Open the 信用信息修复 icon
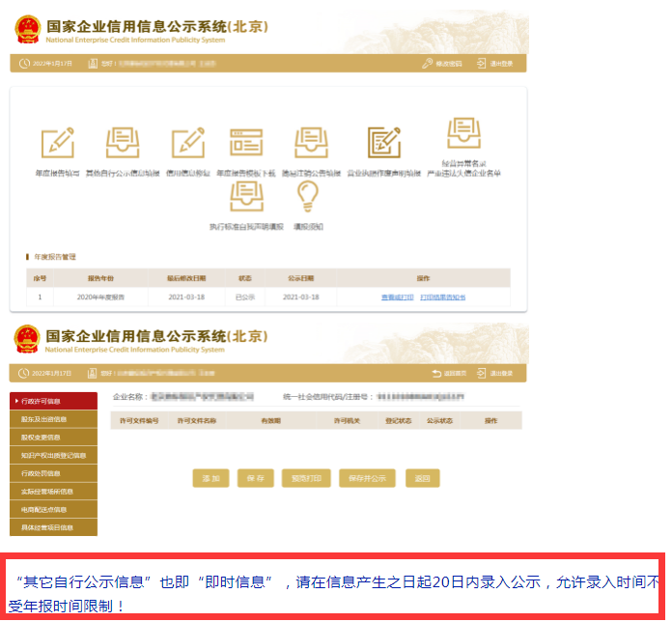672x622 pixels. pos(187,143)
